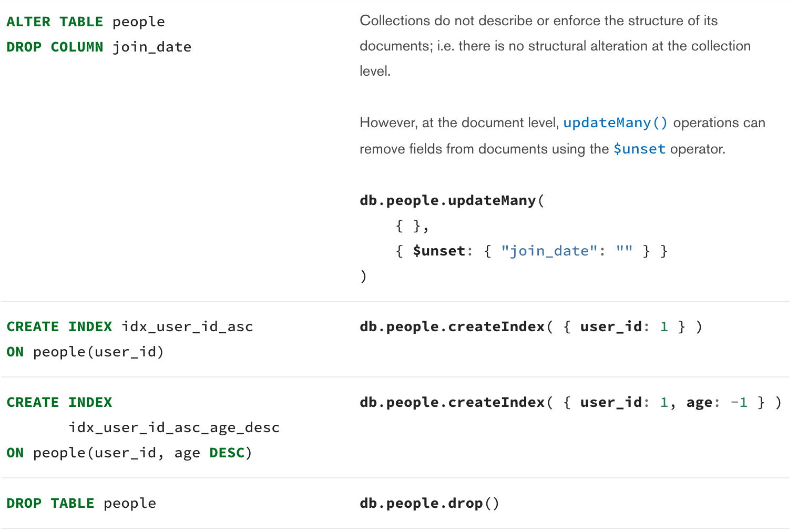Follow the blue $unset operator link
Screen dimensions: 798x532
click(639, 149)
